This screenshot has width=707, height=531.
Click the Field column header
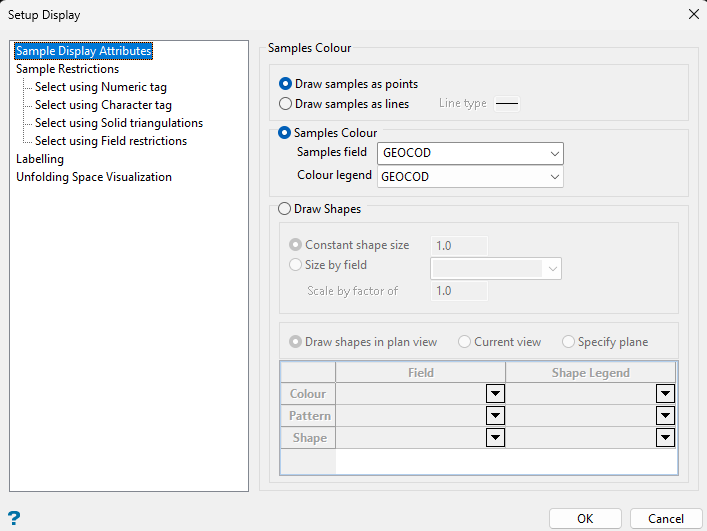click(421, 373)
